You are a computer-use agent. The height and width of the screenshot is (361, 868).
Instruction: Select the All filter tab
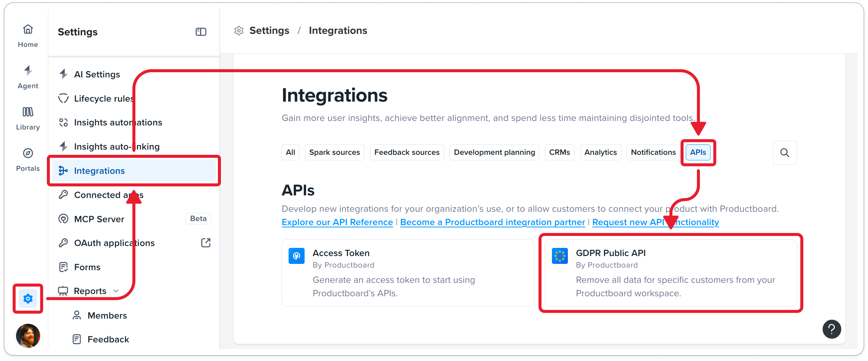[290, 153]
